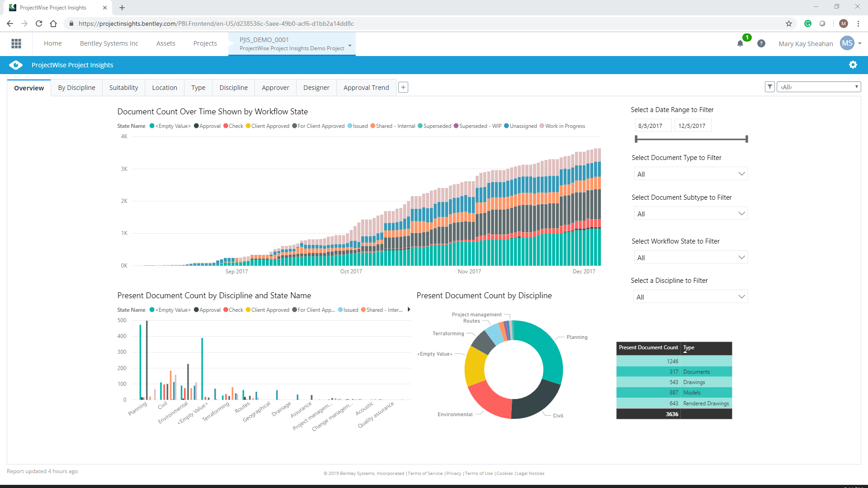Open the notifications bell icon
The width and height of the screenshot is (868, 488).
click(740, 44)
